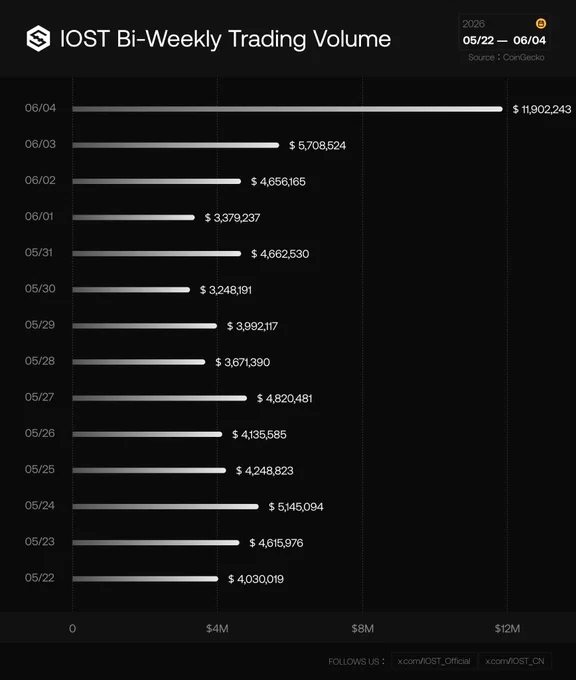This screenshot has height=680, width=576.
Task: Click the IOST hexagon logo icon
Action: [x=38, y=38]
